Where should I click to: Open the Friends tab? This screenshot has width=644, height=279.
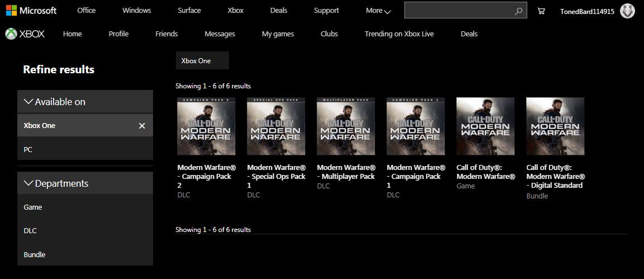coord(167,34)
